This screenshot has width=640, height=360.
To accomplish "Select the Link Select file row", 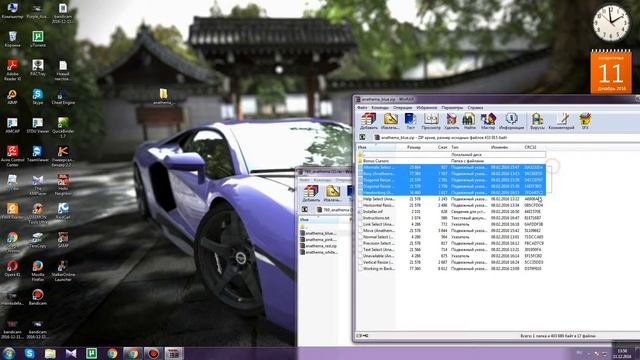I will [x=451, y=224].
